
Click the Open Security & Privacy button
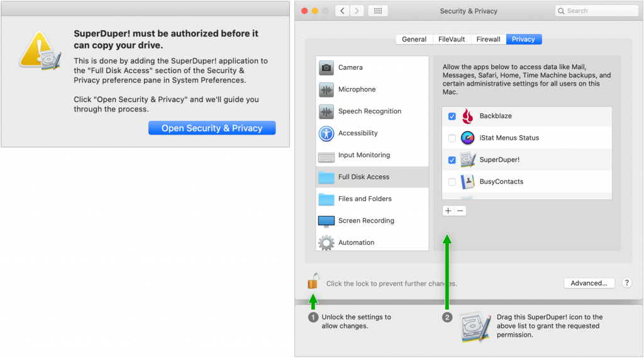click(x=212, y=128)
